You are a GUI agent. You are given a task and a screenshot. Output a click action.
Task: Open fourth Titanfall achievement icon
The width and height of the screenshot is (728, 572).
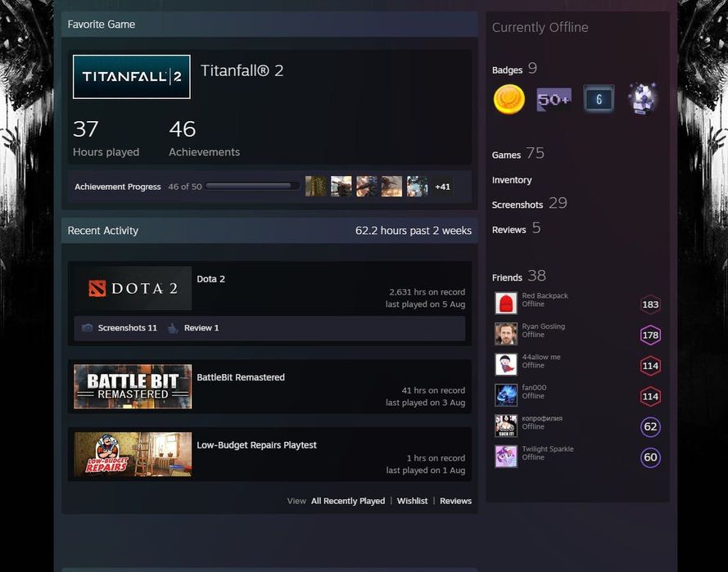click(392, 187)
